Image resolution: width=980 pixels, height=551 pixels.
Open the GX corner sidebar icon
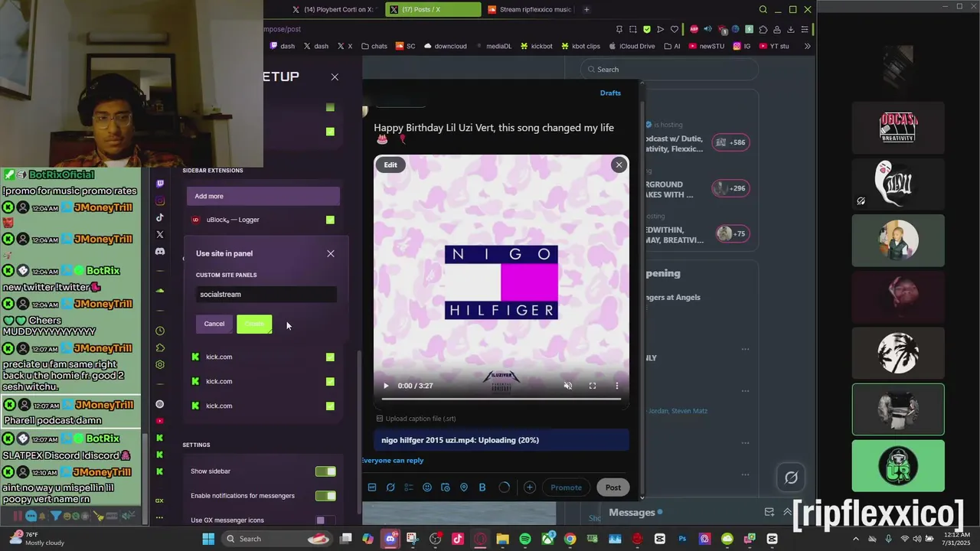coord(159,500)
